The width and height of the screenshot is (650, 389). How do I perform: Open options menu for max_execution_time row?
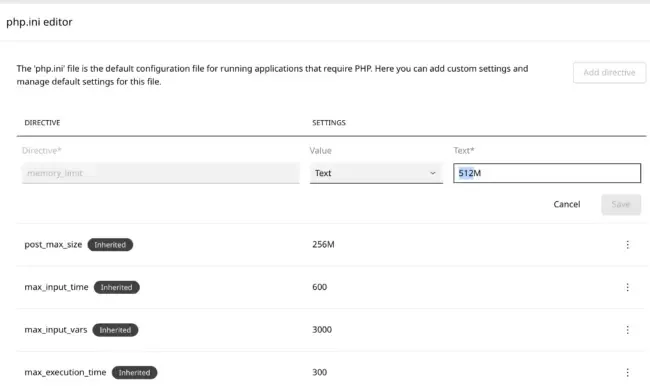tap(627, 372)
